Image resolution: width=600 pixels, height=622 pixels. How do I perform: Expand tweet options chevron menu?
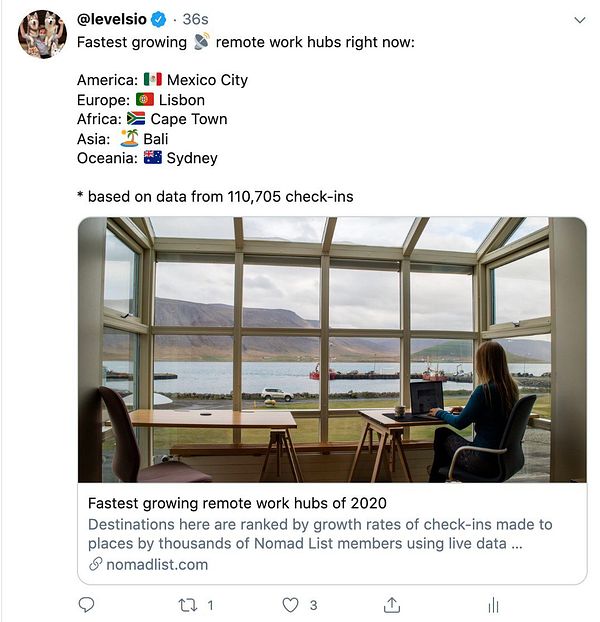pos(580,20)
